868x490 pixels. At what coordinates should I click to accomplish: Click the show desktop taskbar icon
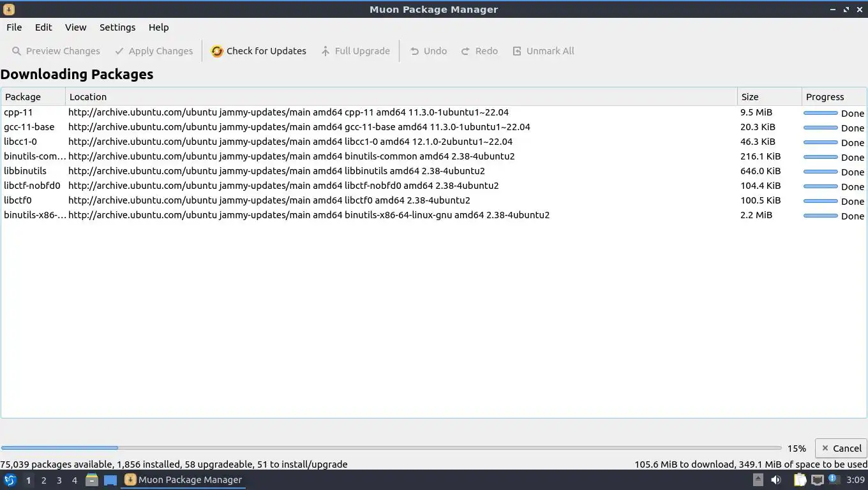(x=110, y=480)
